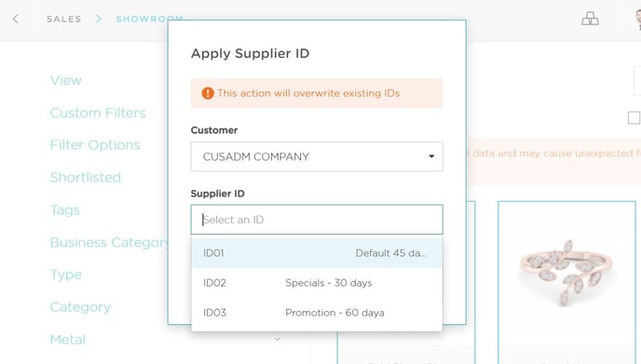Choose ID01 Default 45 days option
The width and height of the screenshot is (641, 364).
point(317,253)
